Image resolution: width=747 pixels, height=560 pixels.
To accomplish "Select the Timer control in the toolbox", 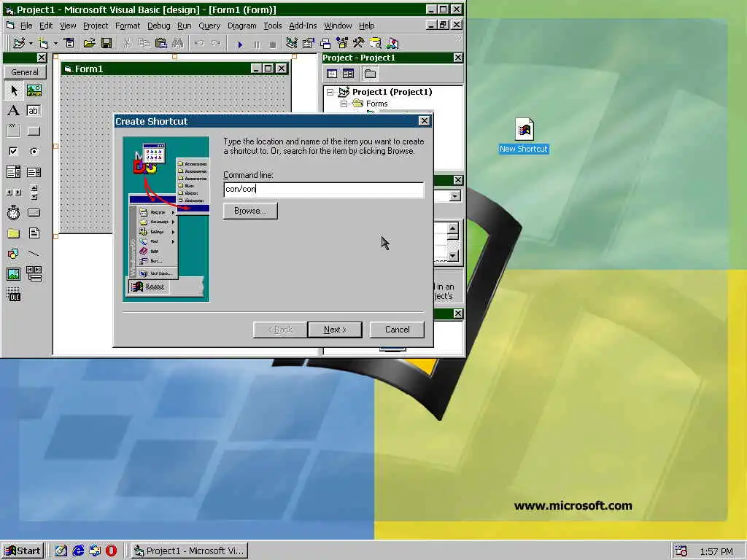I will (x=14, y=212).
